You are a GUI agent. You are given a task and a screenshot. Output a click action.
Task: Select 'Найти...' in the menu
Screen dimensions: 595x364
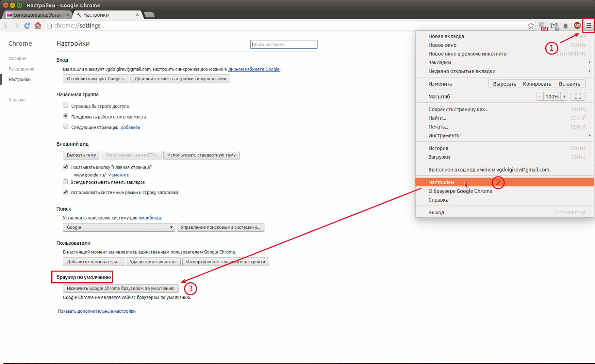pos(505,118)
